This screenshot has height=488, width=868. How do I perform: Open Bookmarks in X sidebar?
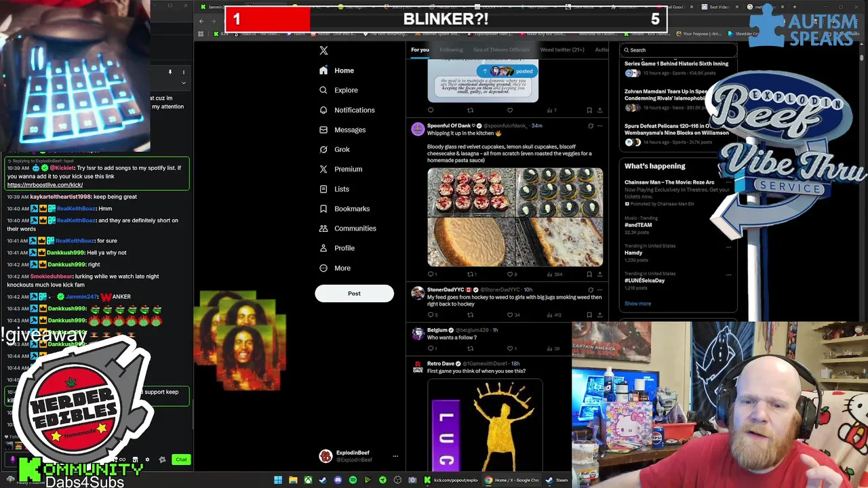(344, 209)
